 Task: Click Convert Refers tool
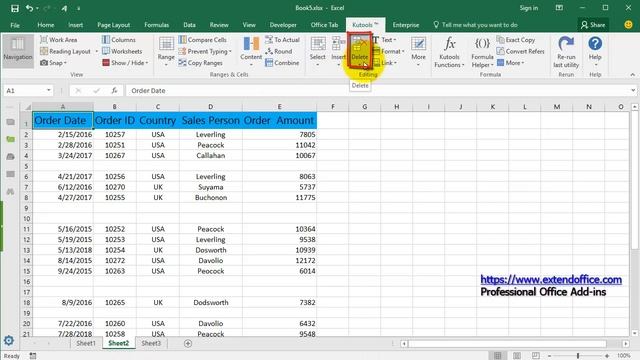[520, 51]
